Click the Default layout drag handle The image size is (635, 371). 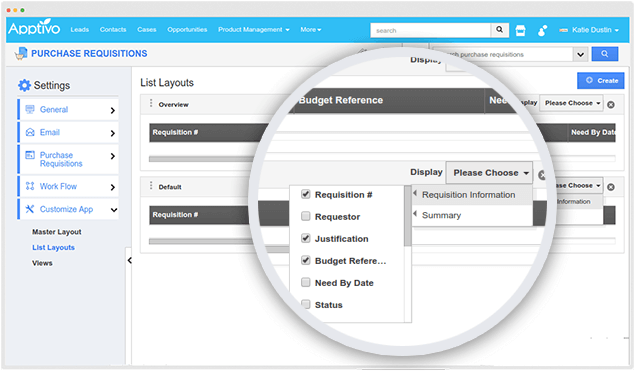(151, 186)
